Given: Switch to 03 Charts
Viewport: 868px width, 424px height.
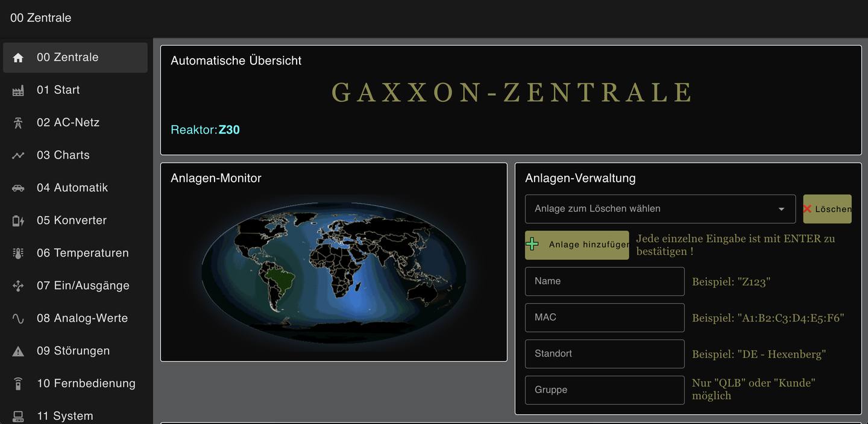Looking at the screenshot, I should 75,155.
